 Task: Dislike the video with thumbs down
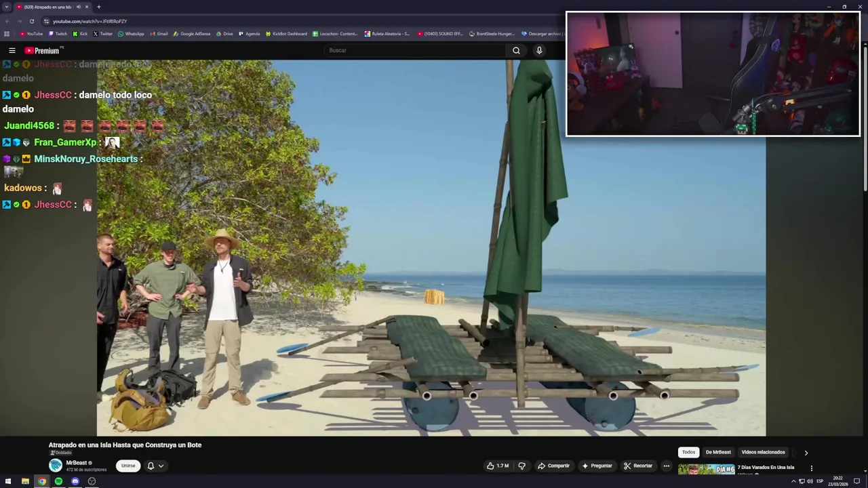pyautogui.click(x=521, y=466)
